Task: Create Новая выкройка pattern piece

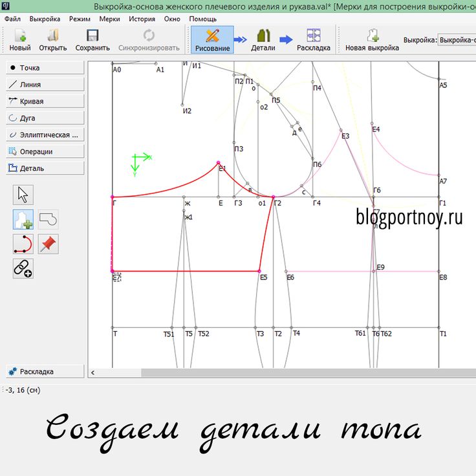Action: [x=372, y=39]
